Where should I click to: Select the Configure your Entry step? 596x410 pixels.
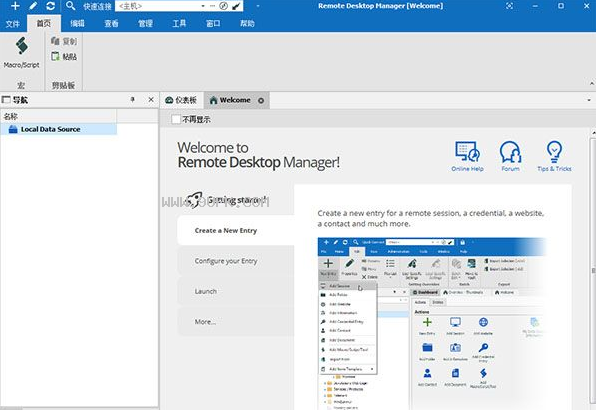pyautogui.click(x=236, y=261)
